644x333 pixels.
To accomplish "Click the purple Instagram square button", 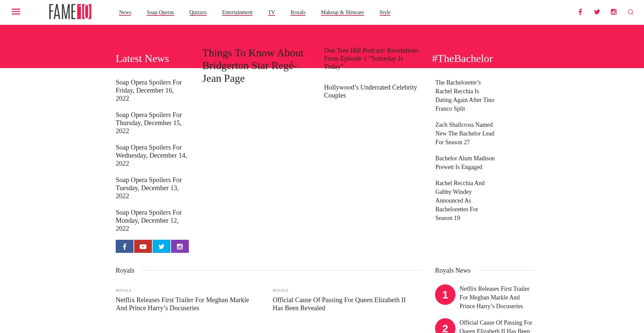I will click(x=180, y=246).
